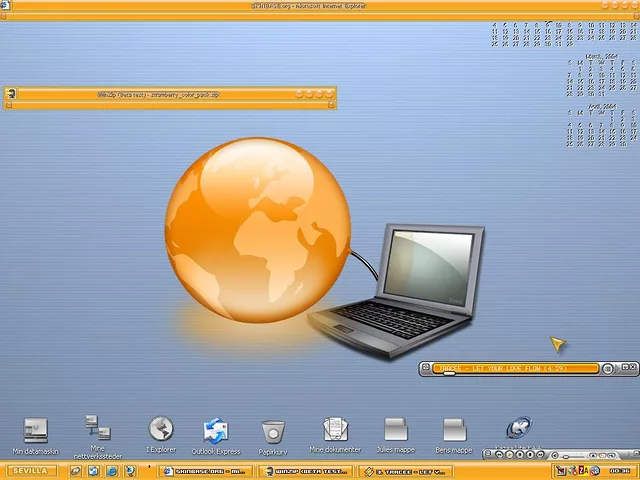The image size is (640, 480).
Task: Click the SEVILLA start button
Action: 30,471
